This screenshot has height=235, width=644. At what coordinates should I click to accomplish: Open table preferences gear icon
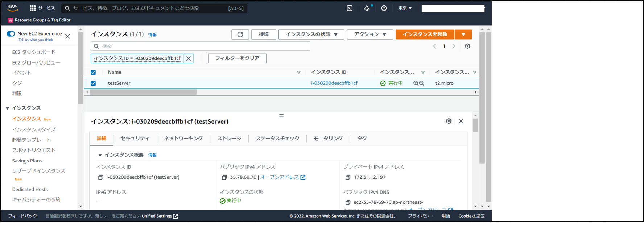468,46
